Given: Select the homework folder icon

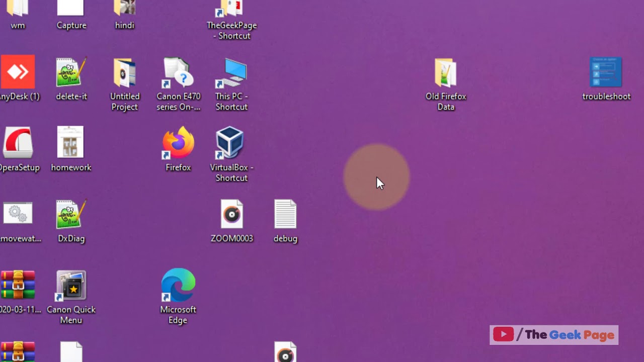Looking at the screenshot, I should (x=71, y=143).
